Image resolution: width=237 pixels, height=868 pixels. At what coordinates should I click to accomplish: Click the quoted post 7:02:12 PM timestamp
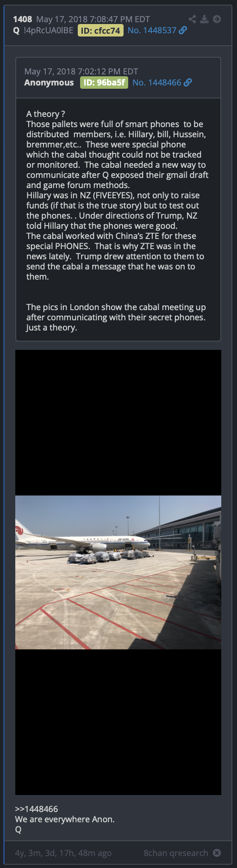(81, 72)
